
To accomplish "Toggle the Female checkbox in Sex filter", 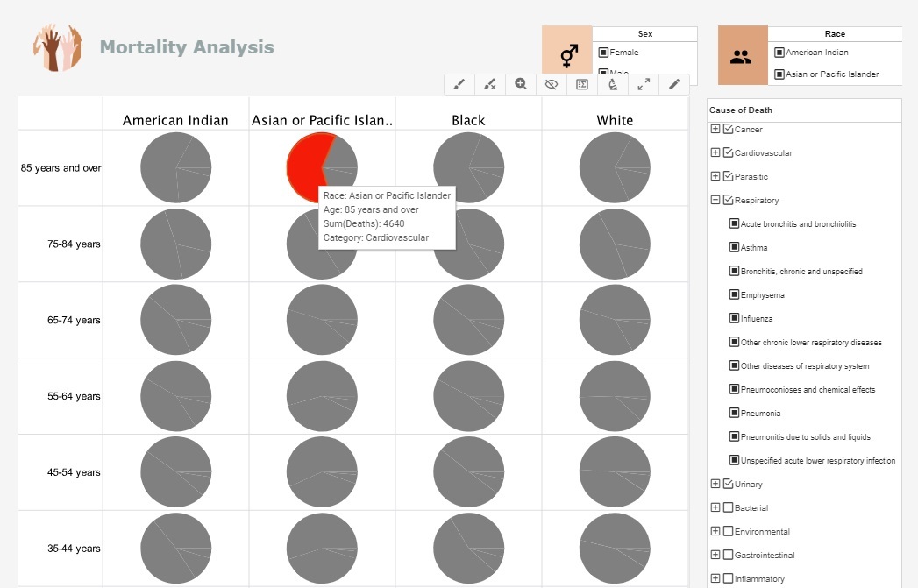I will point(603,52).
